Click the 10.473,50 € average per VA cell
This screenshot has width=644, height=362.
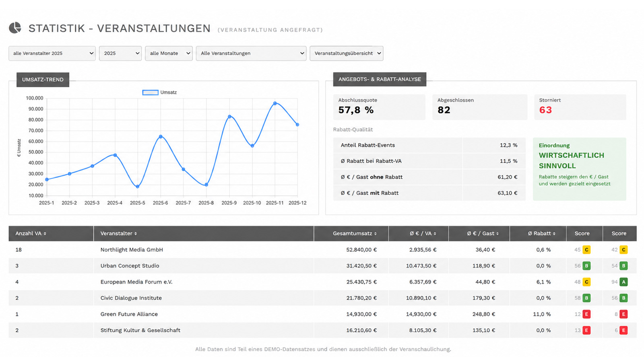coord(421,266)
